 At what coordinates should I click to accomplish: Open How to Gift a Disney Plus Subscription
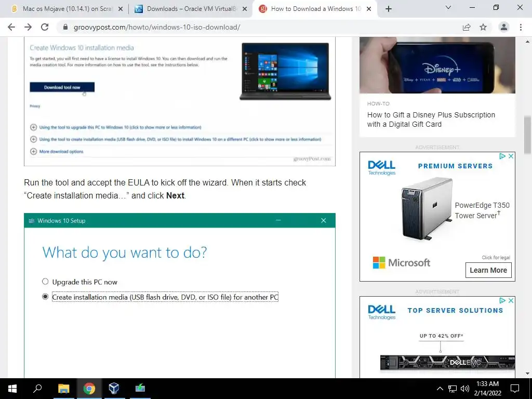431,119
